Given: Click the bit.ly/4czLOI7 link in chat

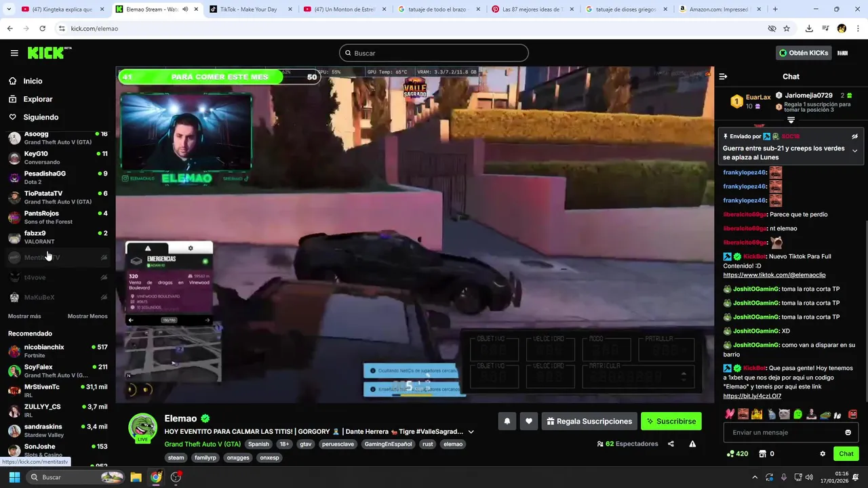Looking at the screenshot, I should pos(752,396).
